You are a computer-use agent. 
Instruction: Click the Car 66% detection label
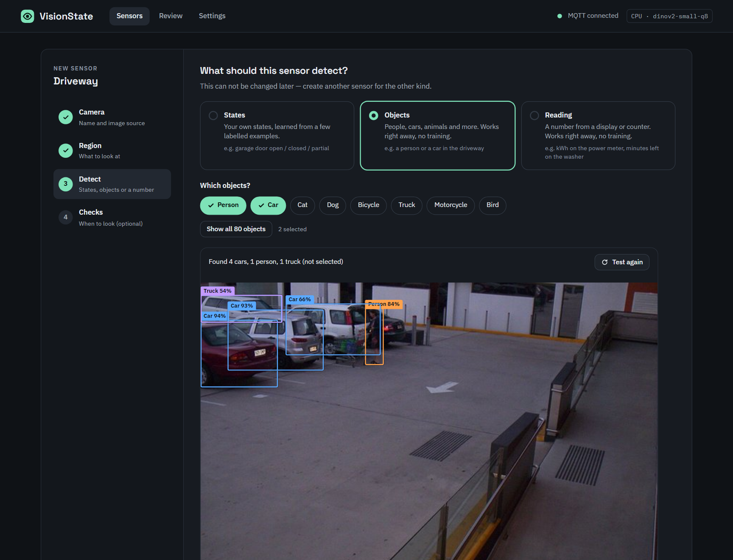coord(300,300)
